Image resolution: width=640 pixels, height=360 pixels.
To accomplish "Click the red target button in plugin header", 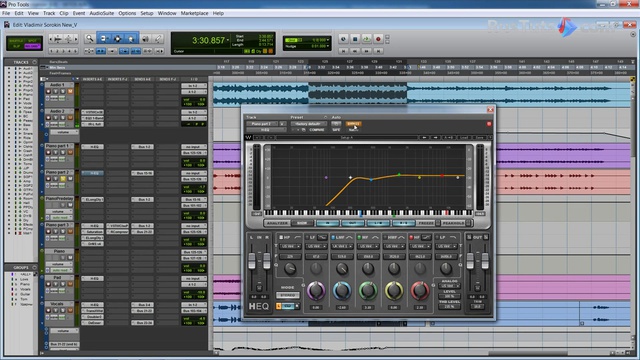I will (x=489, y=124).
